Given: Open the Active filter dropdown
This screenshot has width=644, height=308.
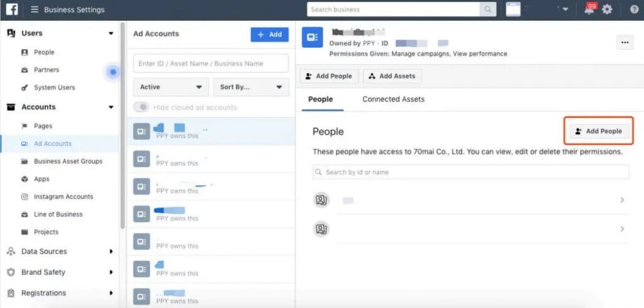Looking at the screenshot, I should [171, 87].
